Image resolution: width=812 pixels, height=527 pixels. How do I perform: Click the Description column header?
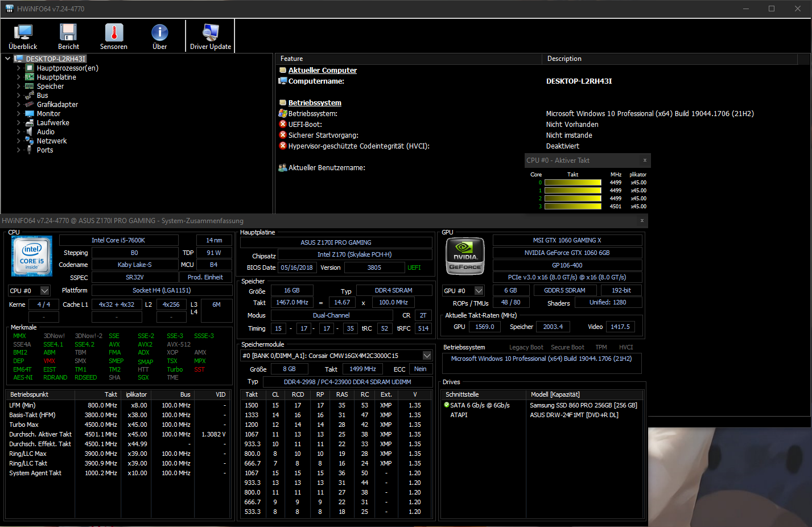(670, 59)
